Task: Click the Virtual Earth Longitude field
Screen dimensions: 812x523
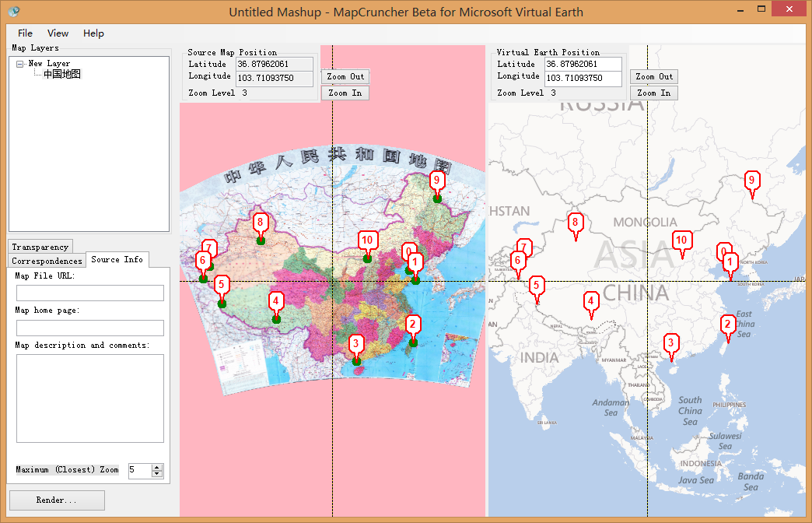Action: (583, 79)
